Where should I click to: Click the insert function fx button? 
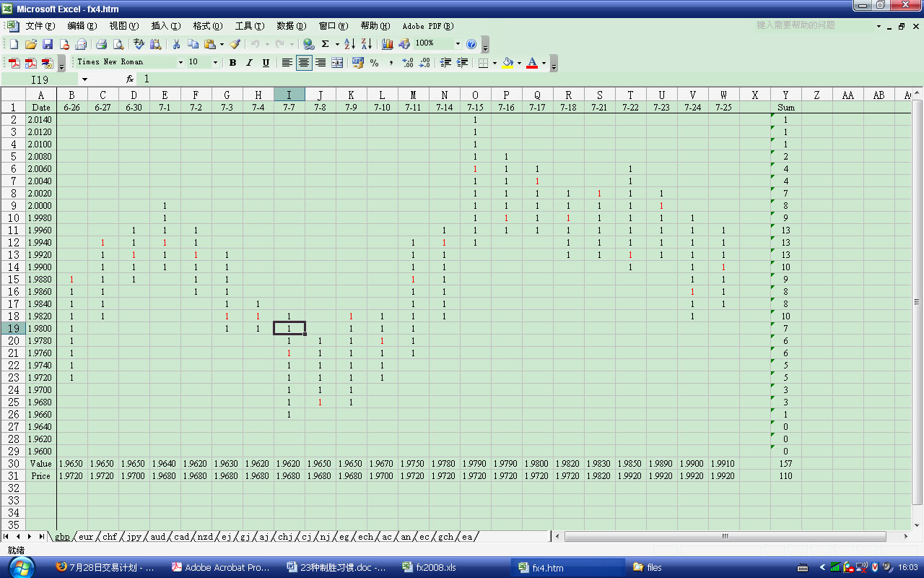pyautogui.click(x=130, y=79)
